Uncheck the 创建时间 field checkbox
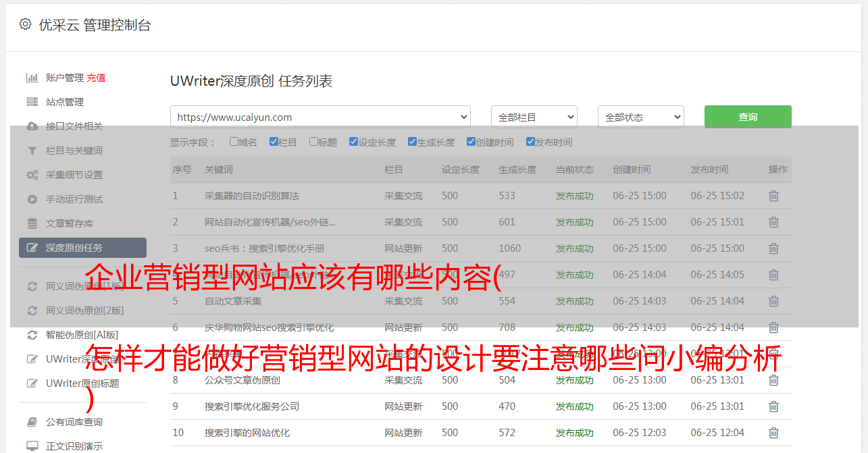 (471, 142)
